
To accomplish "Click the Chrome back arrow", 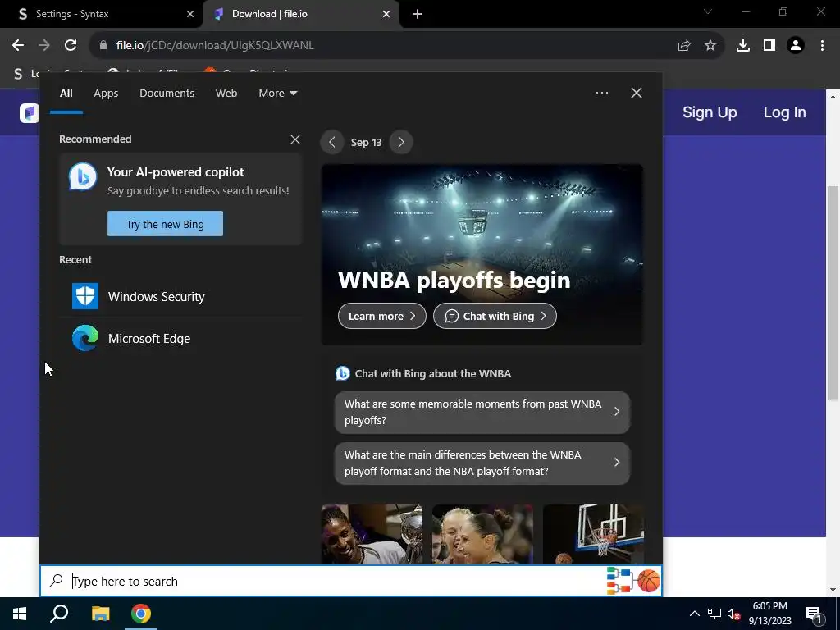I will tap(18, 46).
